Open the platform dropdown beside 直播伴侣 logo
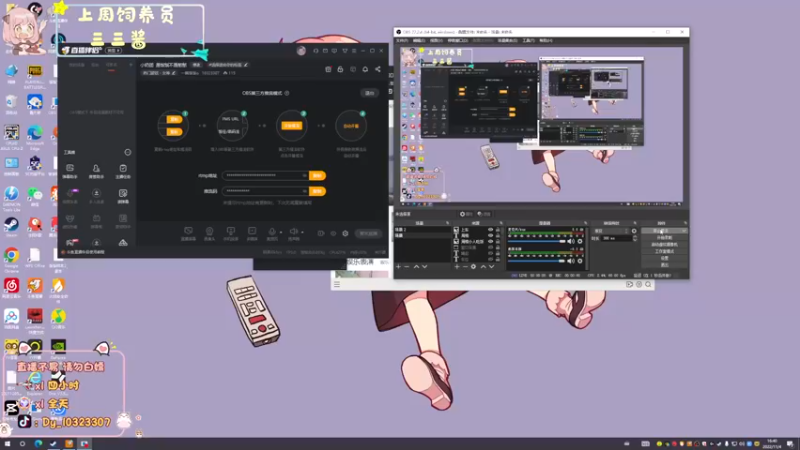This screenshot has height=450, width=800. coord(113,51)
